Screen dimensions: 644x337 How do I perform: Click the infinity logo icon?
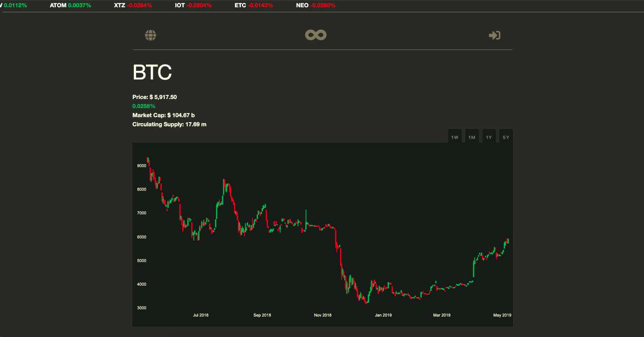(x=316, y=35)
